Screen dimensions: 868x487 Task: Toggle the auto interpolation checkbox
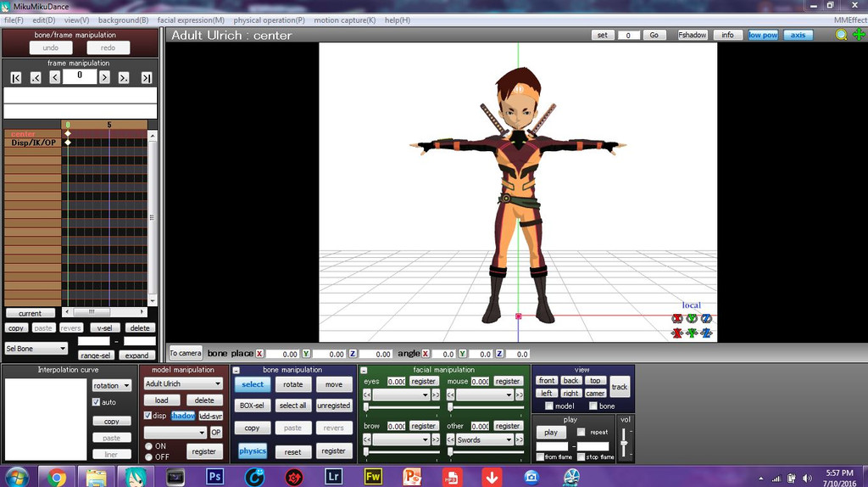pos(97,402)
